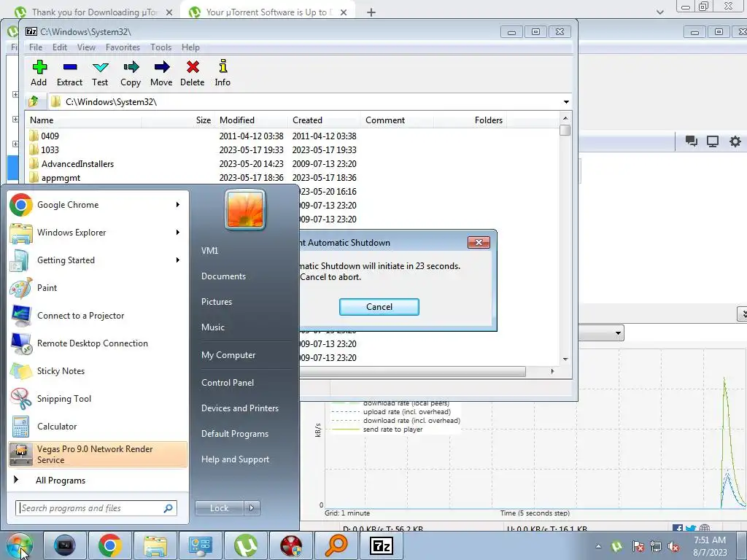
Task: Sort 7-Zip list by Modified column
Action: tap(251, 120)
